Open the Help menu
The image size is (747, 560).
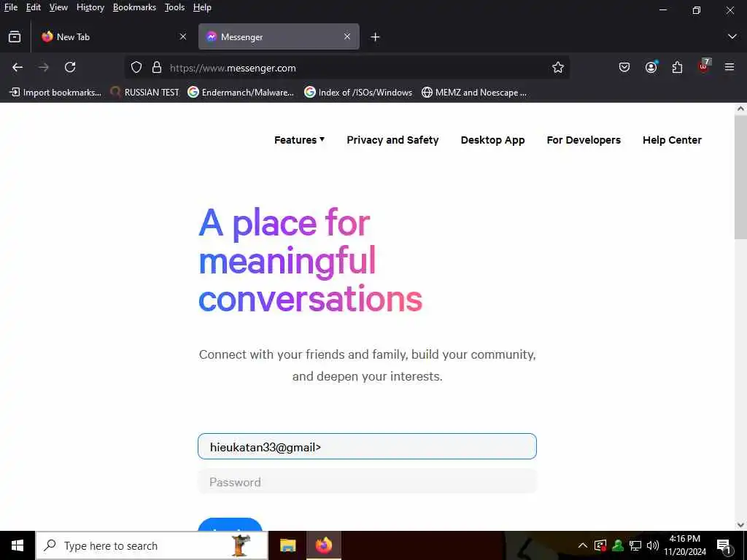[x=202, y=7]
